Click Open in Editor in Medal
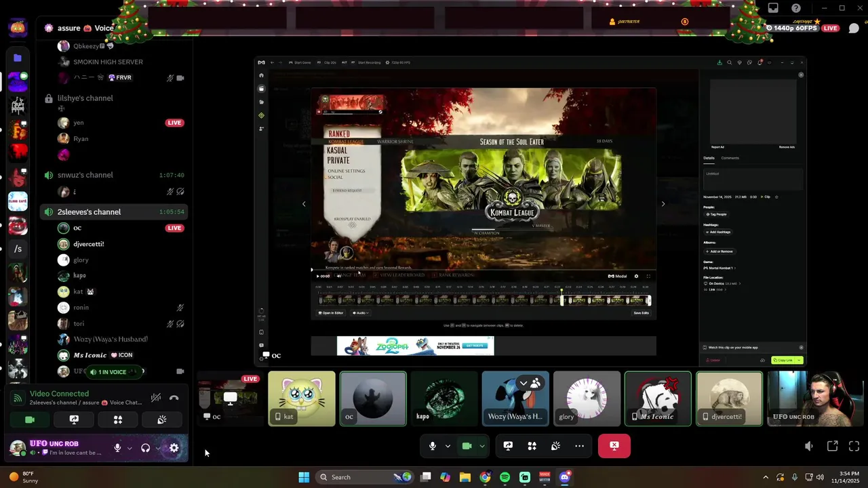868x488 pixels. pyautogui.click(x=332, y=313)
